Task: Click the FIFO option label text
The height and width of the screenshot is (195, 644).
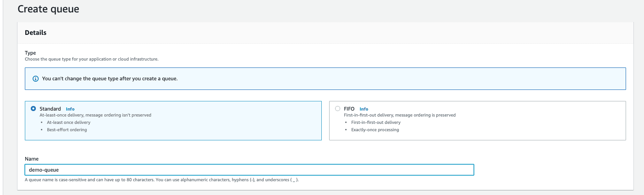Action: tap(349, 109)
